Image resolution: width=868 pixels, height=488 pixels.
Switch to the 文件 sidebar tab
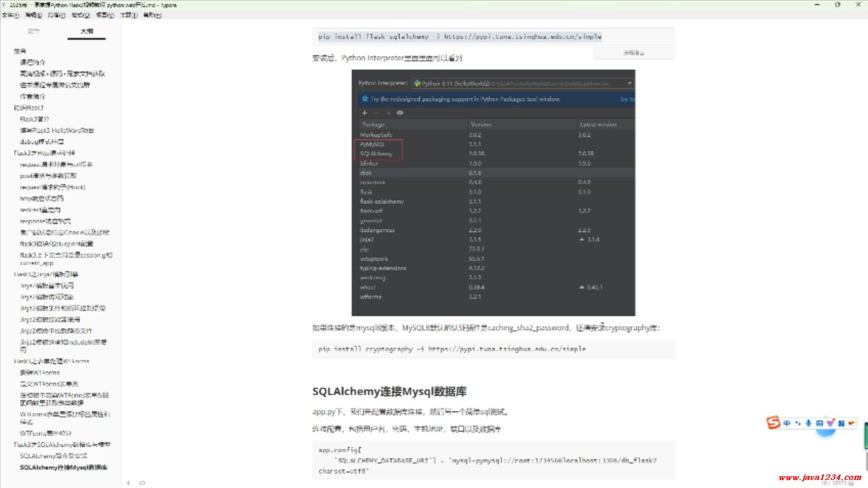33,31
